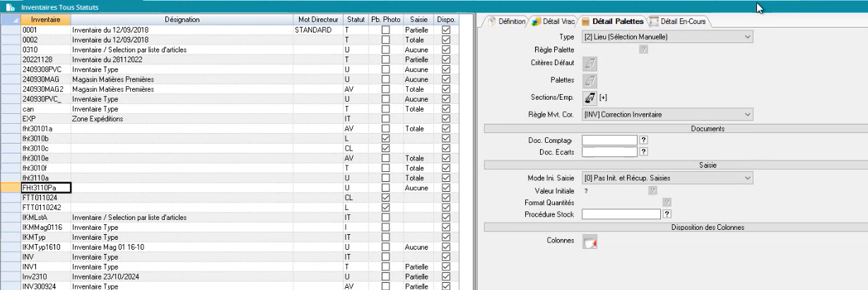
Task: Click the Procédure Stock lookup question mark
Action: pyautogui.click(x=667, y=214)
